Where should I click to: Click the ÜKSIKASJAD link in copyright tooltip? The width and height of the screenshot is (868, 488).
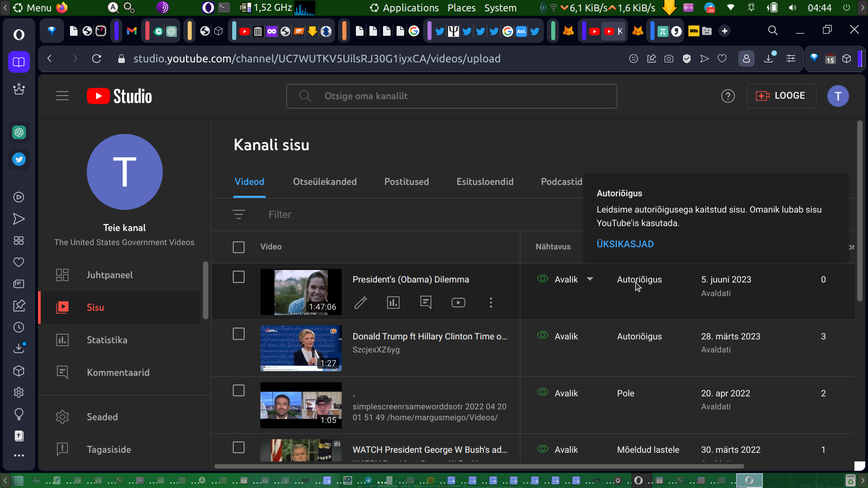625,244
